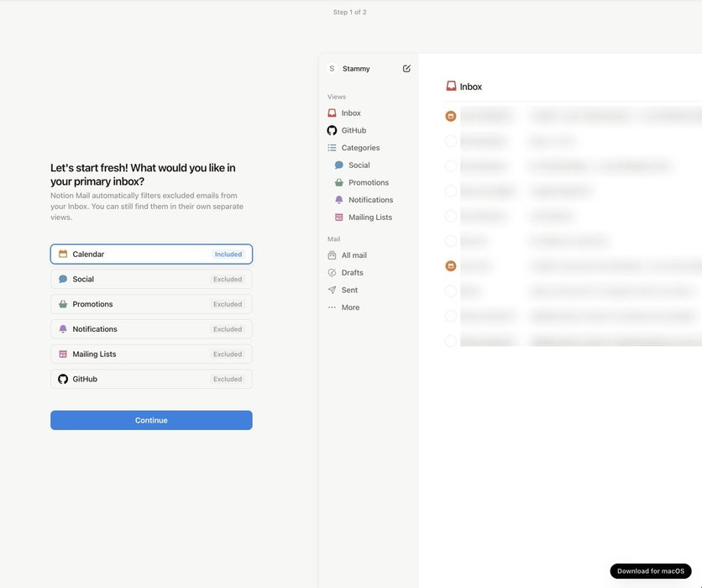Click the Notifications bell icon in sidebar

point(339,200)
